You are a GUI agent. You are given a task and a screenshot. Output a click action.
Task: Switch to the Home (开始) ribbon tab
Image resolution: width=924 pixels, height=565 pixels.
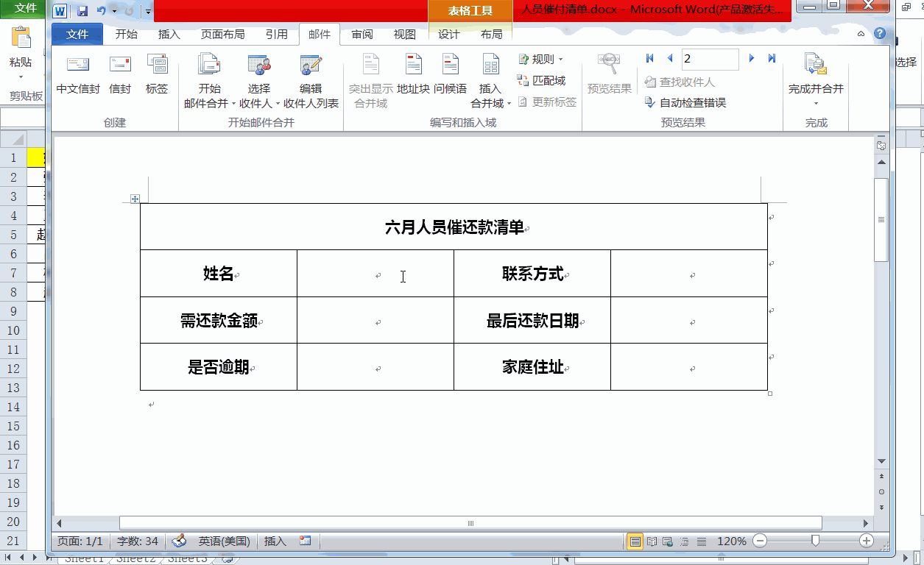click(127, 35)
